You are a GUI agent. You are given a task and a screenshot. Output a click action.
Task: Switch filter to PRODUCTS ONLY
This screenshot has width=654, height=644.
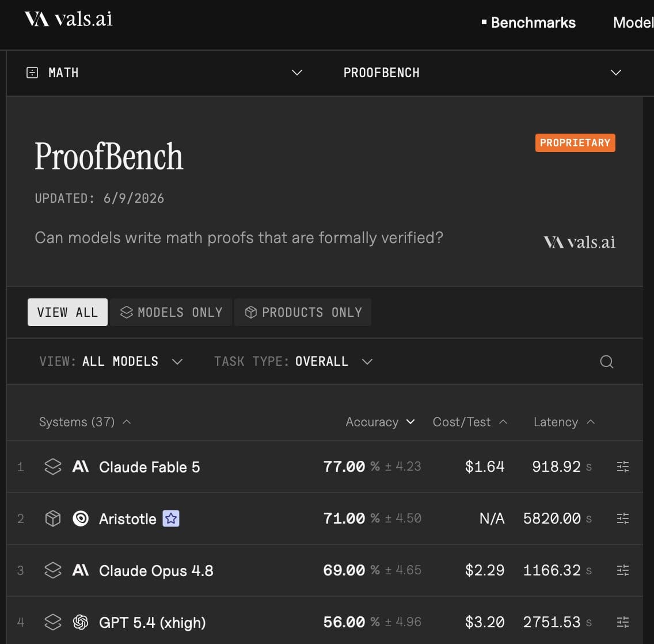303,312
